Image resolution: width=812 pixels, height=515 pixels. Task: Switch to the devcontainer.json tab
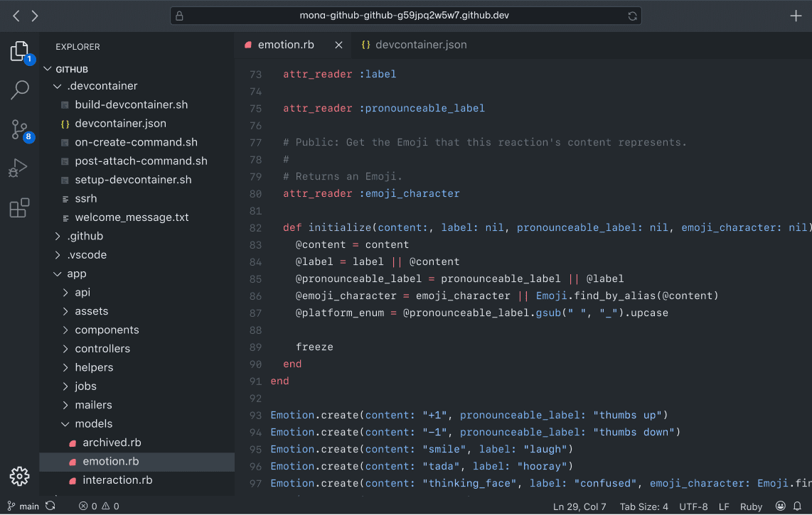[x=421, y=45]
